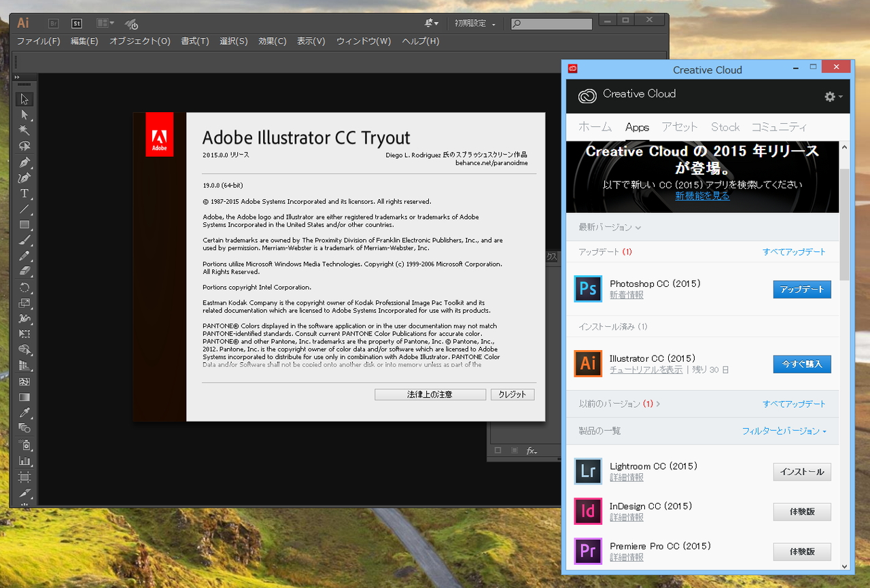The image size is (870, 588).
Task: Click the GPU performance icon
Action: 131,24
